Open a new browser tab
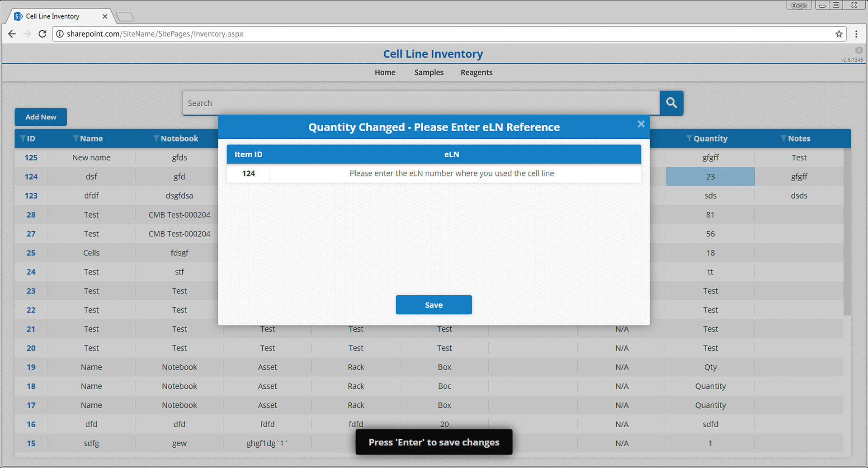 coord(125,17)
